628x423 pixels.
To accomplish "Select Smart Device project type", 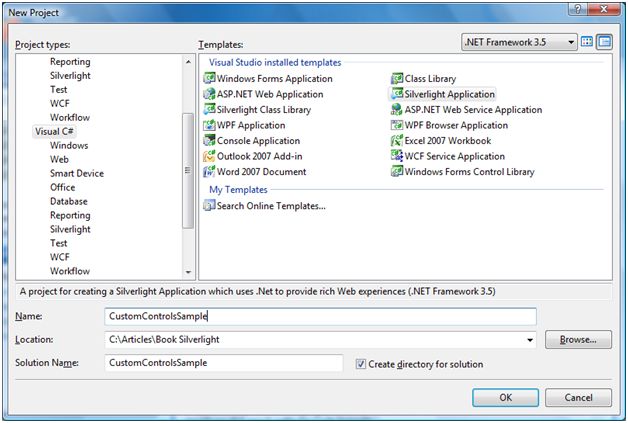I will (x=77, y=173).
